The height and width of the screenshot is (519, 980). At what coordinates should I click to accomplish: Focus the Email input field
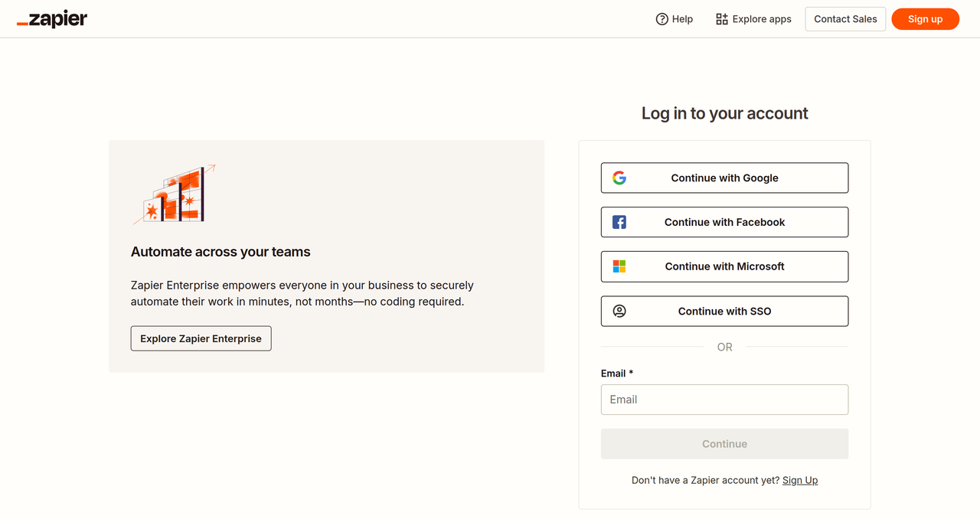coord(724,400)
